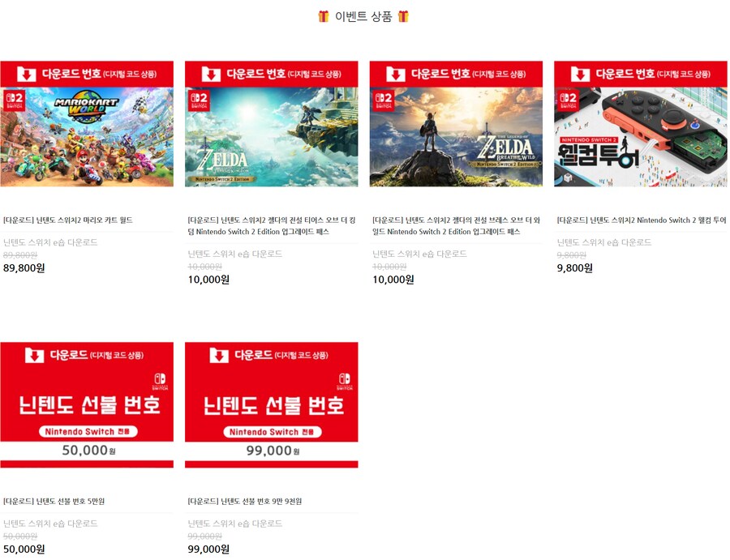The height and width of the screenshot is (560, 730).
Task: Click the right gift icon beside 이벤트 상품
Action: 403,16
